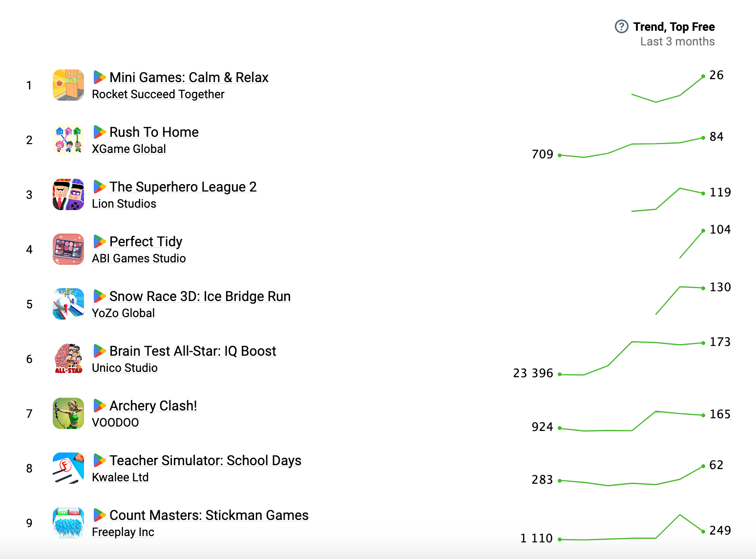Click the Count Masters trend sparkline
This screenshot has height=559, width=756.
click(x=631, y=527)
